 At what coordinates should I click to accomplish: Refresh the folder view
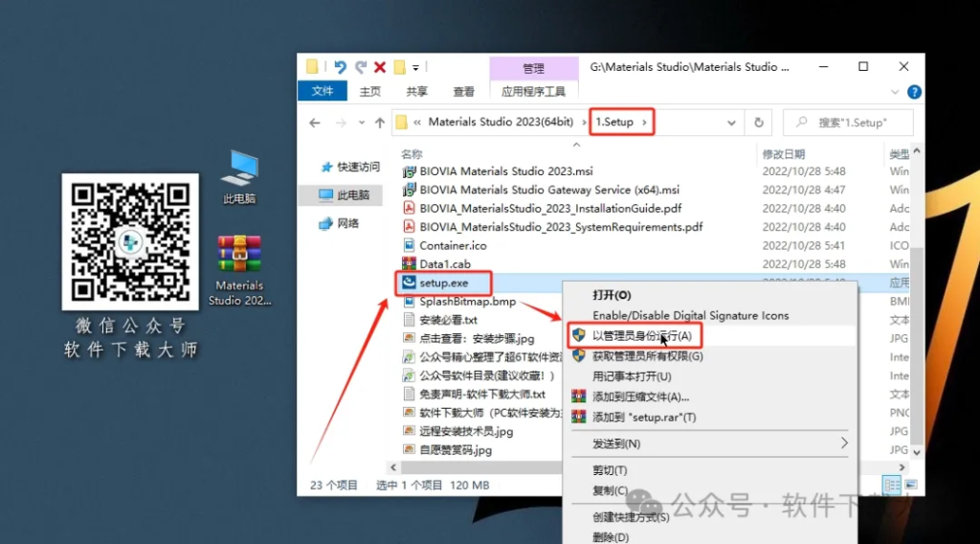click(x=759, y=123)
